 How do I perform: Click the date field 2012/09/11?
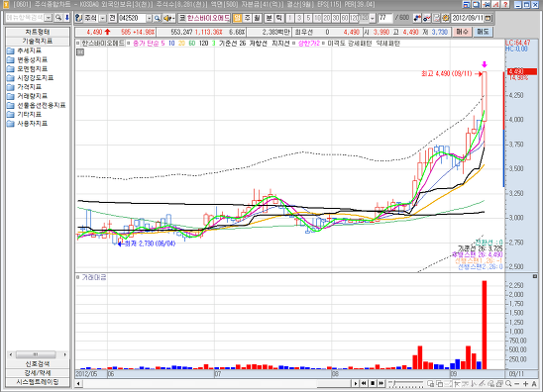[x=468, y=18]
